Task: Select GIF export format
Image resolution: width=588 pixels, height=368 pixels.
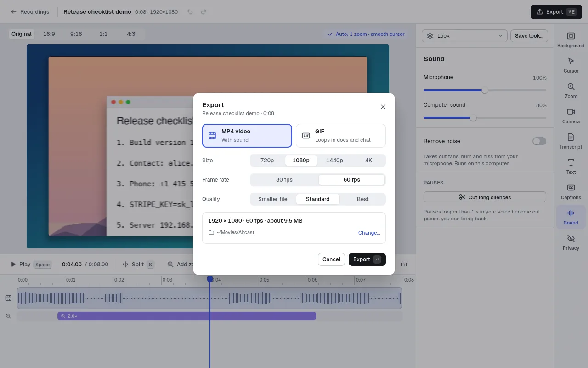Action: click(341, 136)
